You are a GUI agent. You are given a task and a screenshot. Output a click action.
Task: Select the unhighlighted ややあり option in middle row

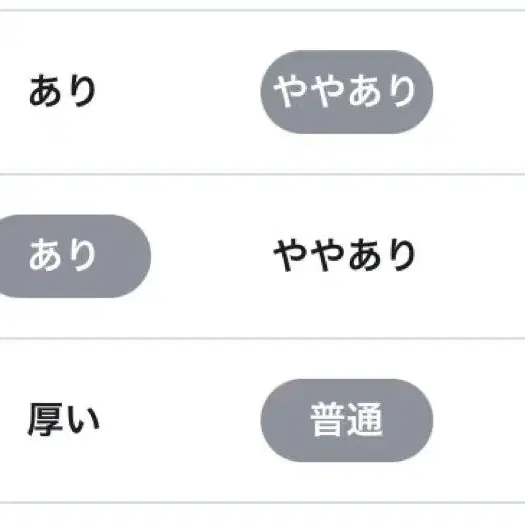pos(345,255)
